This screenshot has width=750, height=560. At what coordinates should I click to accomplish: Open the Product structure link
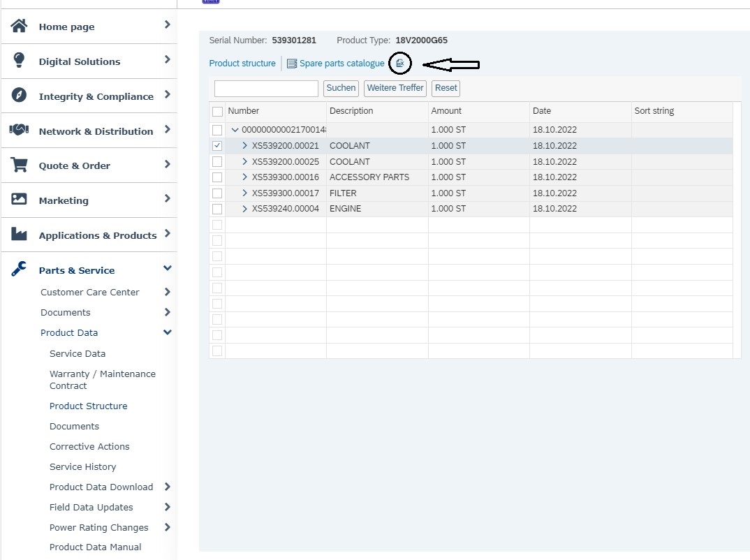click(x=242, y=63)
